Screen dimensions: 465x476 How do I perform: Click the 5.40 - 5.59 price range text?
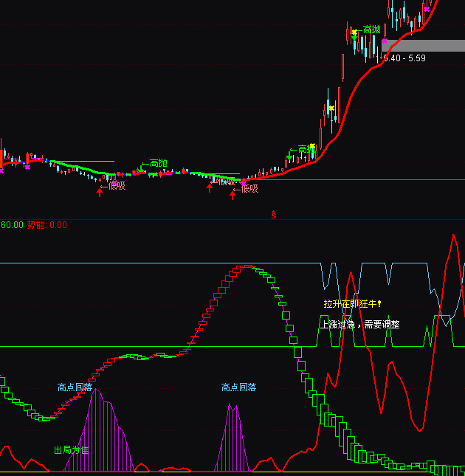(x=404, y=58)
